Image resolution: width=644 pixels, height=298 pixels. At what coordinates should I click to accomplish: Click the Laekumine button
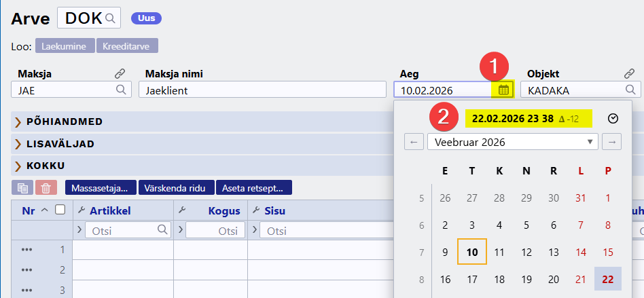coord(65,46)
